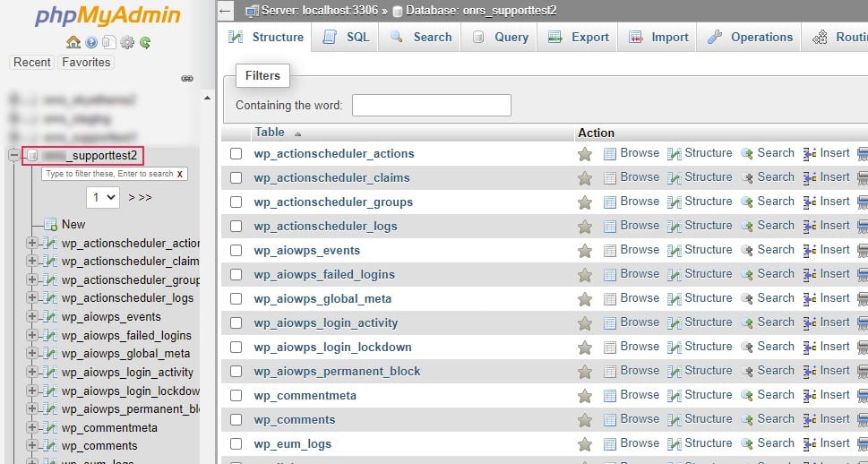This screenshot has height=464, width=868.
Task: Click Search icon for wp_aiowps_permanent_block
Action: coord(747,372)
